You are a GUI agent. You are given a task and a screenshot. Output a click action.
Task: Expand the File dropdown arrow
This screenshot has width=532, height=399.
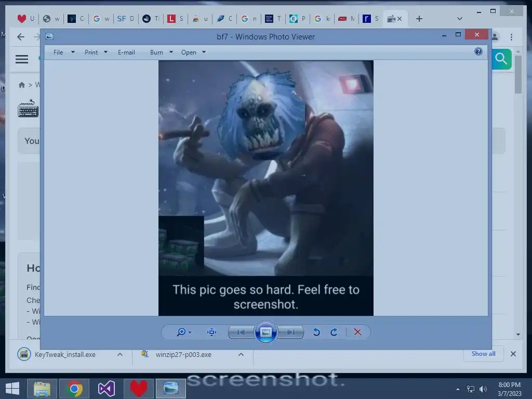(x=73, y=52)
